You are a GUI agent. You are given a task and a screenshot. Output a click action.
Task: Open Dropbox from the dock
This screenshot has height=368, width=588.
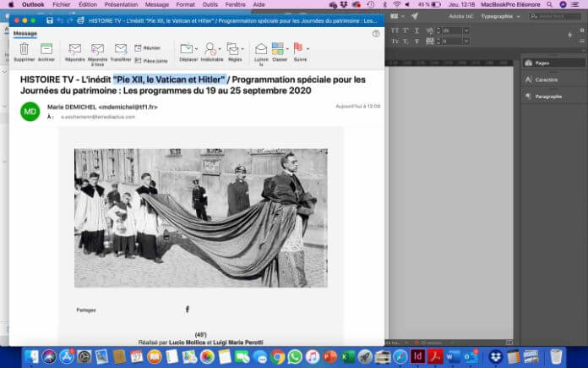click(x=496, y=357)
